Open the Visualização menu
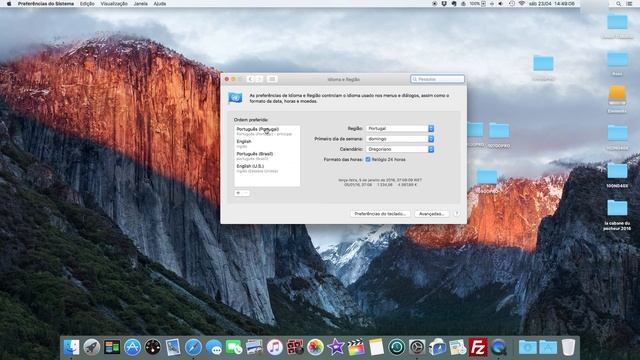This screenshot has height=360, width=640. pyautogui.click(x=114, y=4)
